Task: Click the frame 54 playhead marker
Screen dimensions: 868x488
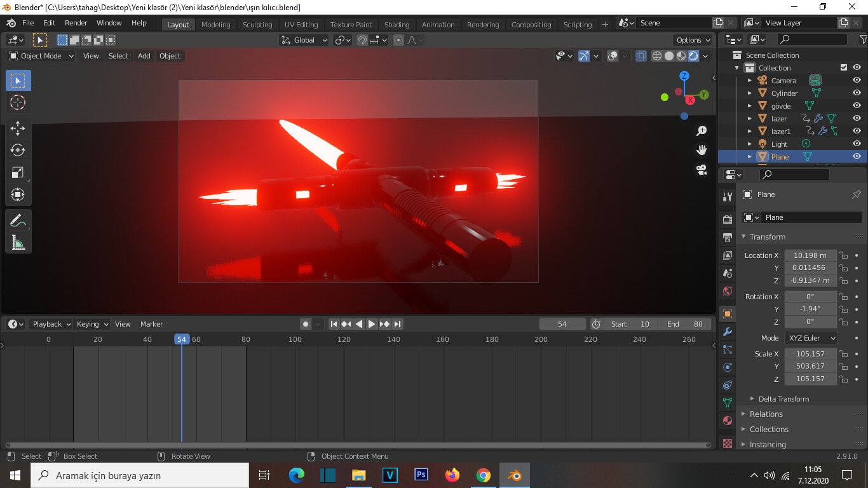Action: [182, 339]
